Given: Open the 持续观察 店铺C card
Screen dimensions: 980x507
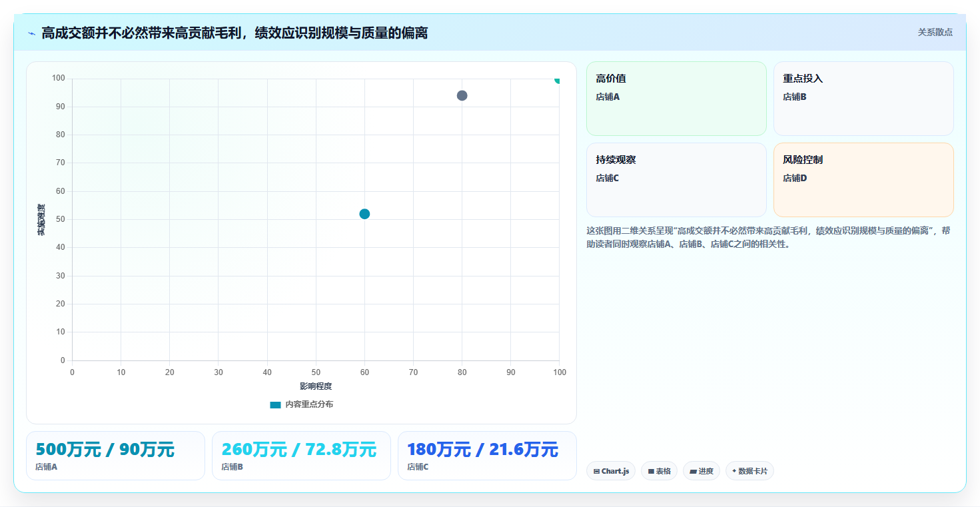Looking at the screenshot, I should tap(676, 180).
